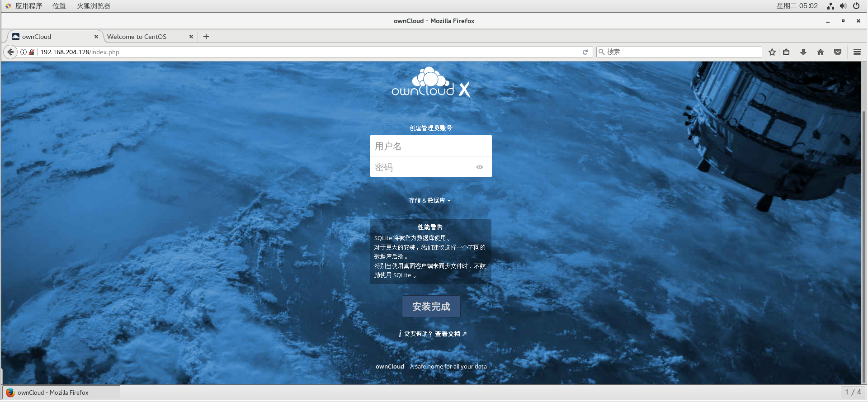Click Firefox icon in bottom taskbar
The image size is (868, 402).
click(x=10, y=393)
